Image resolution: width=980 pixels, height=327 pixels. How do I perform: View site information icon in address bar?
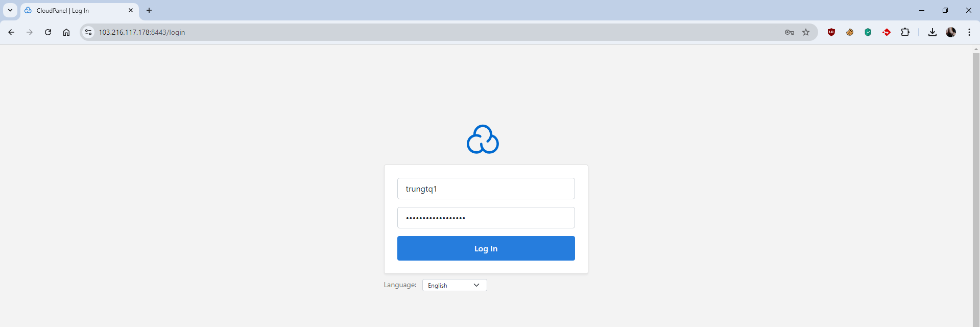click(x=88, y=32)
